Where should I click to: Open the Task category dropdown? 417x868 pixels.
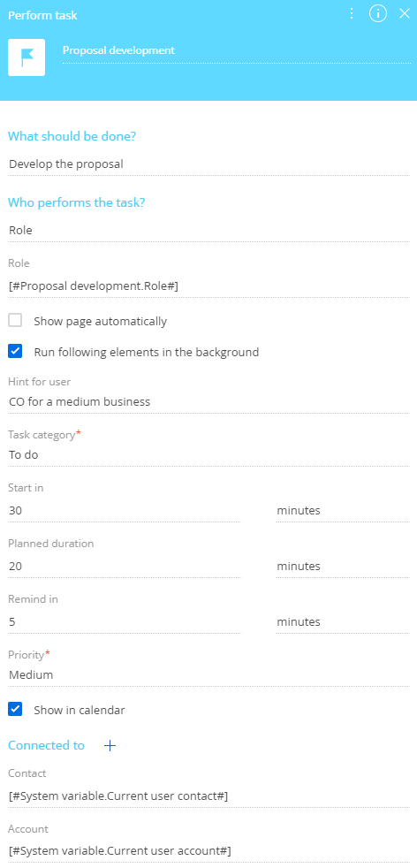(208, 455)
